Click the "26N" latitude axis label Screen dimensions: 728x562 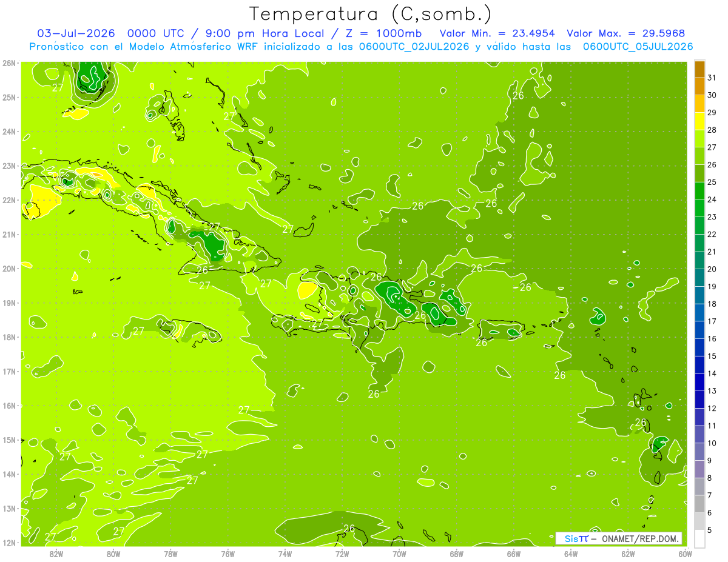[8, 63]
